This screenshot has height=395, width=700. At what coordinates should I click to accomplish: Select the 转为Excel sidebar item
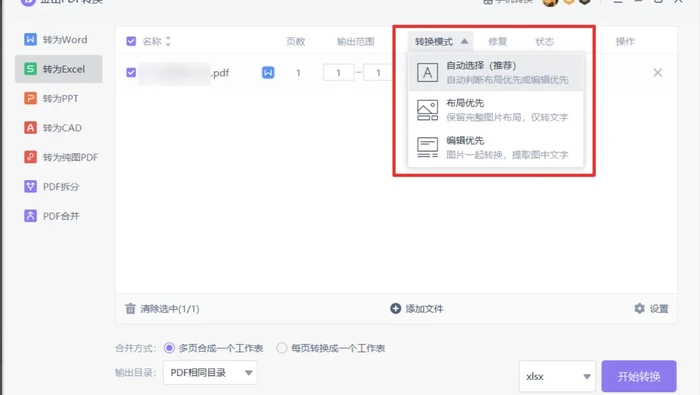click(x=58, y=69)
